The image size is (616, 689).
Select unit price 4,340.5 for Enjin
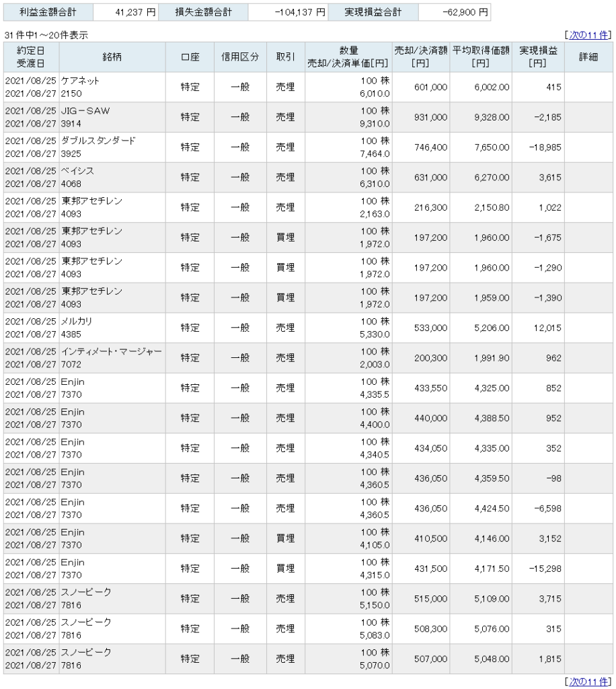375,455
